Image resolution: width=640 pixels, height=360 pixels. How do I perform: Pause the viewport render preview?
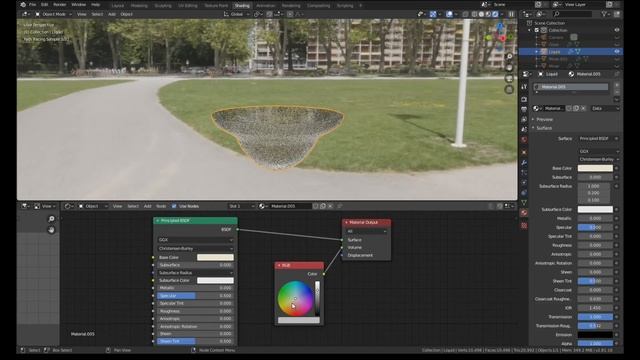click(511, 14)
